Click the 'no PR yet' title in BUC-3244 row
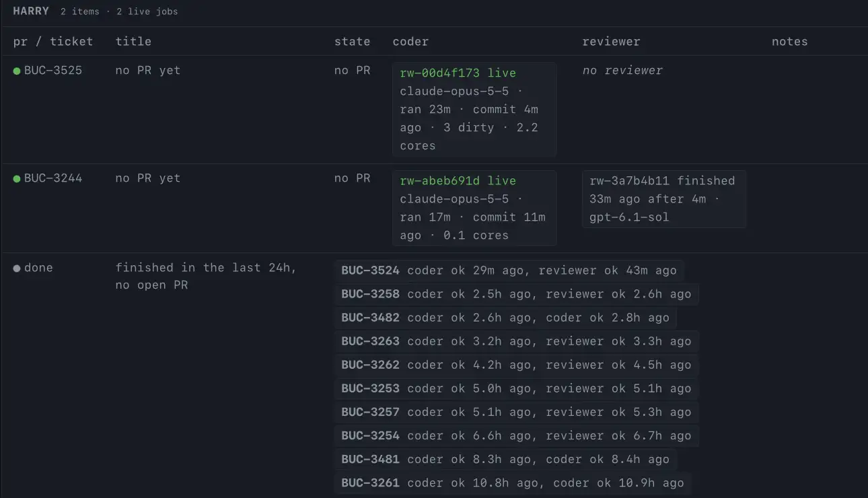This screenshot has height=498, width=868. coord(147,178)
